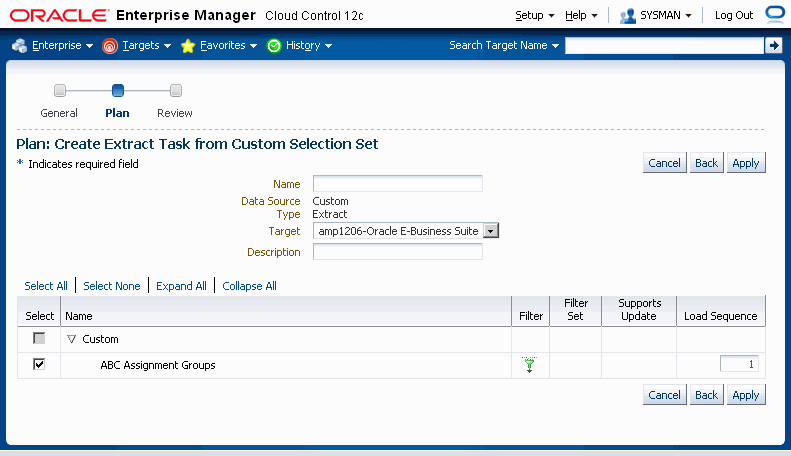Click the Name input field
The width and height of the screenshot is (791, 456).
coord(398,184)
